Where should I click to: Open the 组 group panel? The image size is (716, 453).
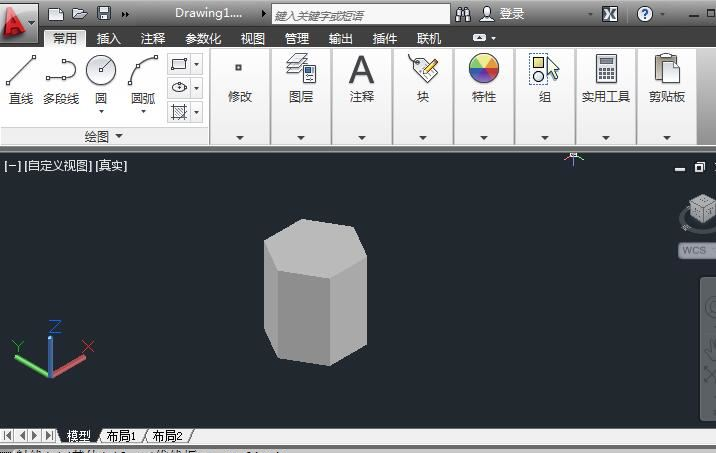(545, 97)
